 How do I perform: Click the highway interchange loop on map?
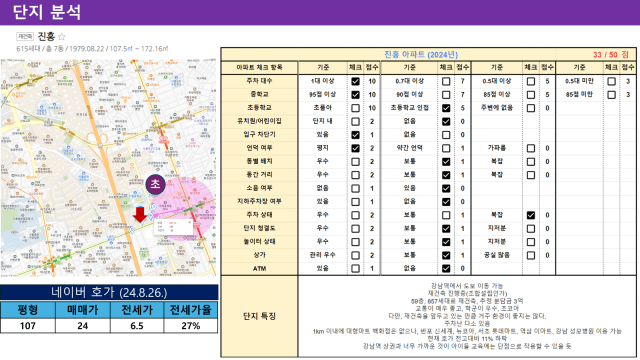[x=102, y=139]
